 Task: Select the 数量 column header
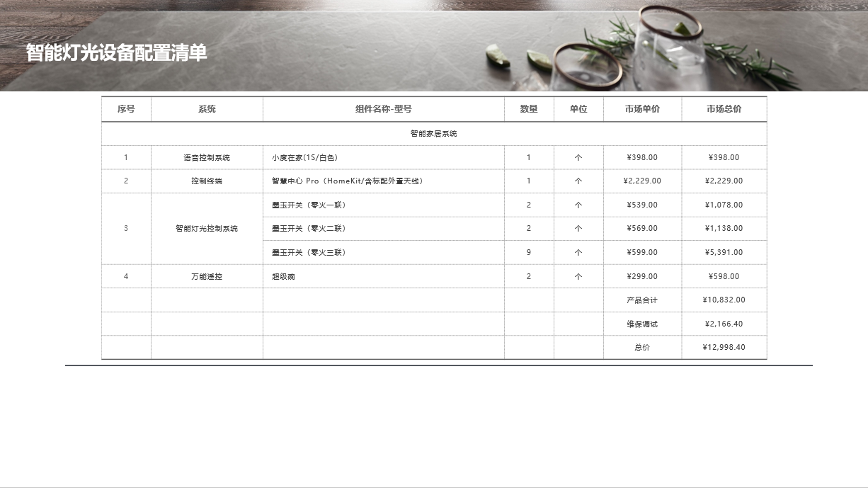(529, 109)
